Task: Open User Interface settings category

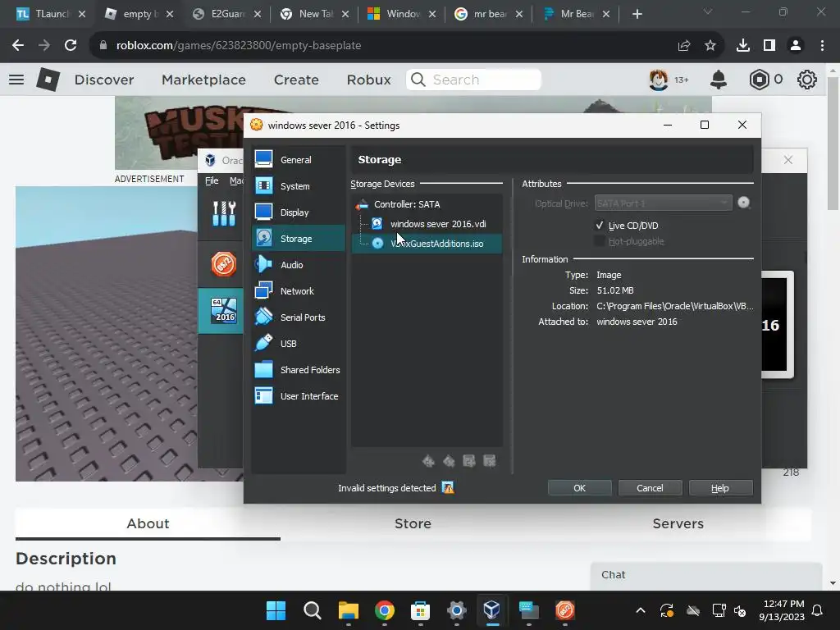Action: 298,396
